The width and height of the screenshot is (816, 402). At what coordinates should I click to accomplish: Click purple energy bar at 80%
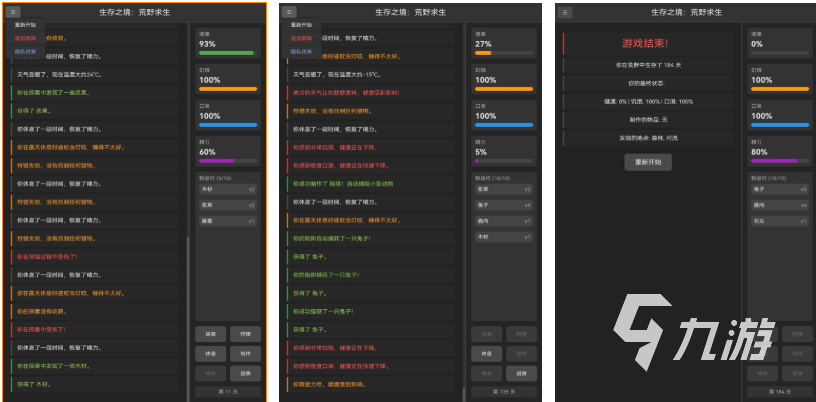click(780, 161)
